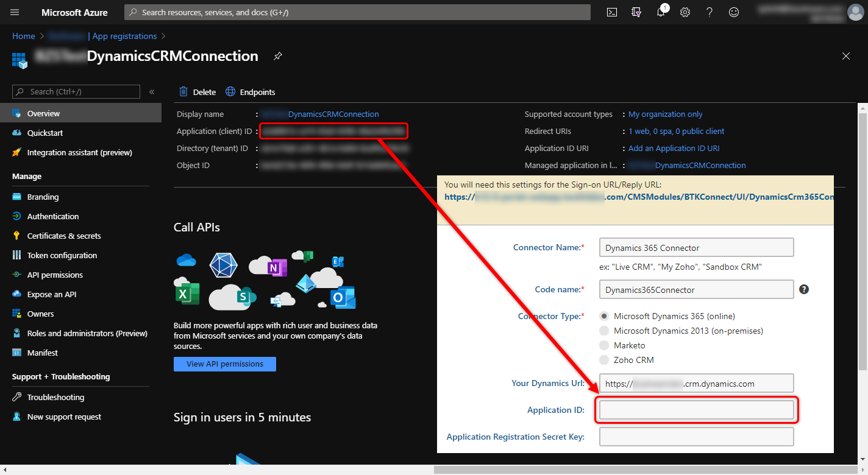Open Expose an API page
868x475 pixels.
pyautogui.click(x=80, y=294)
